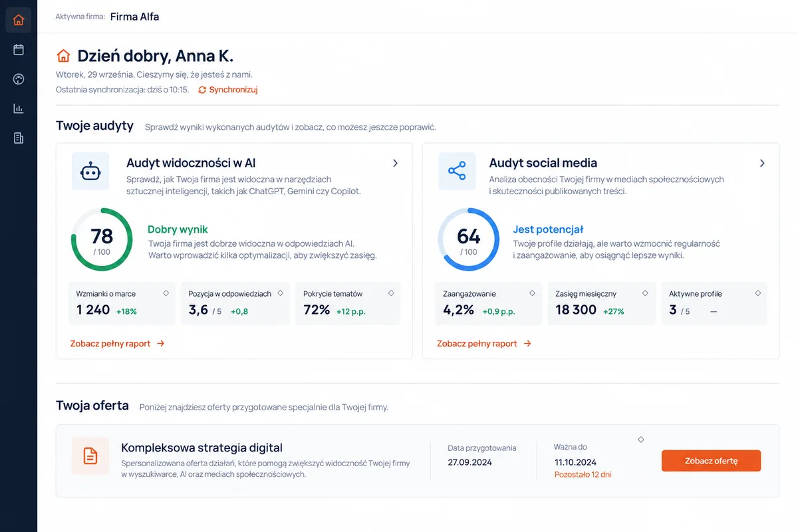Viewport: 798px width, 532px height.
Task: Click the 18 300 monthly reach value
Action: [576, 309]
